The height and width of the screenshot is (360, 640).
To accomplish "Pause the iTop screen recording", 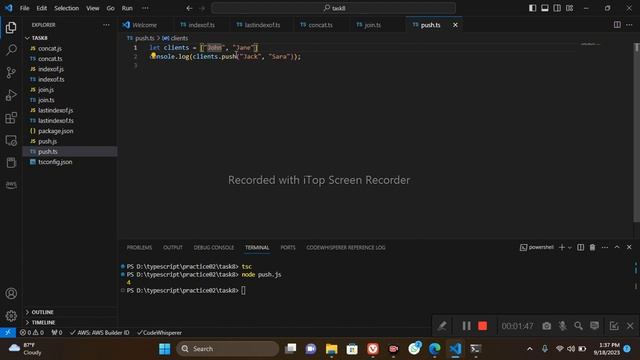I will click(466, 326).
